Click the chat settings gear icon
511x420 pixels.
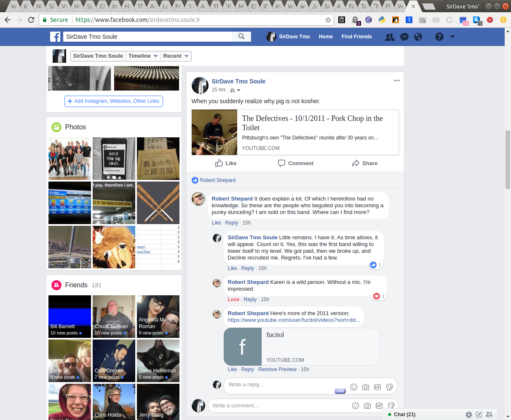click(x=469, y=415)
